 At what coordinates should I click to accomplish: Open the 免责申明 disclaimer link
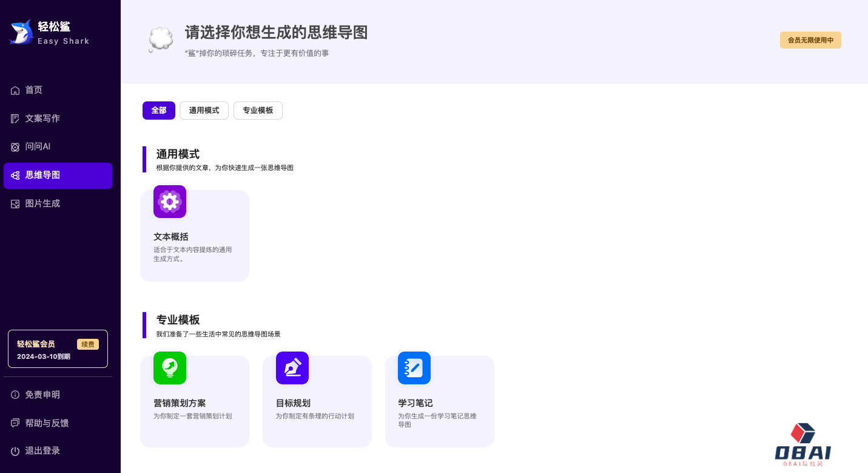42,394
